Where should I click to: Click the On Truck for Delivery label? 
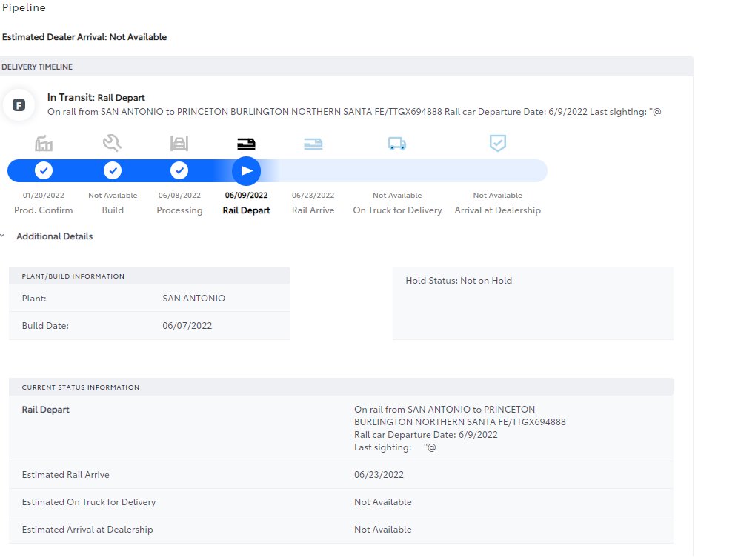397,210
